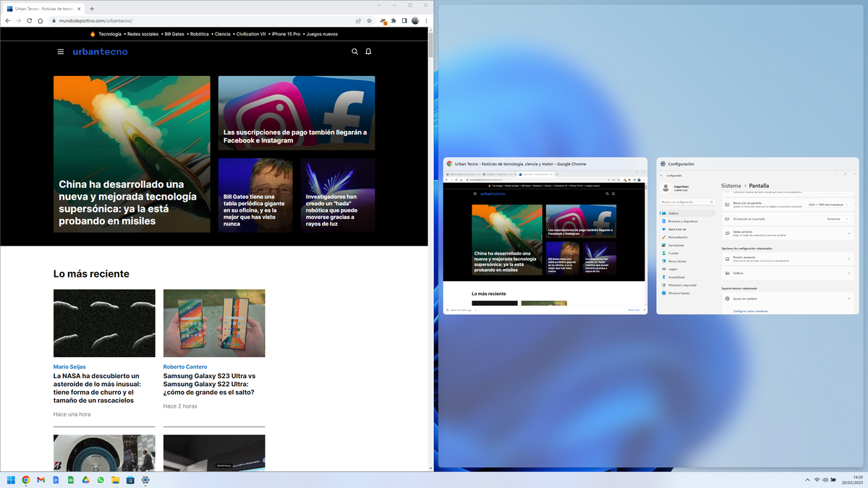Image resolution: width=868 pixels, height=488 pixels.
Task: Open Microsoft Store from the taskbar
Action: (130, 480)
